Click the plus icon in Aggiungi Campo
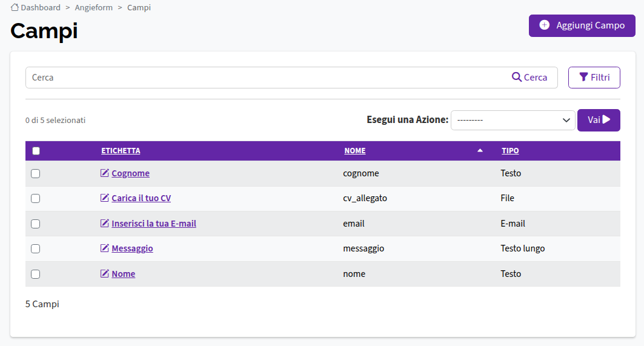Viewport: 644px width, 346px height. click(544, 25)
